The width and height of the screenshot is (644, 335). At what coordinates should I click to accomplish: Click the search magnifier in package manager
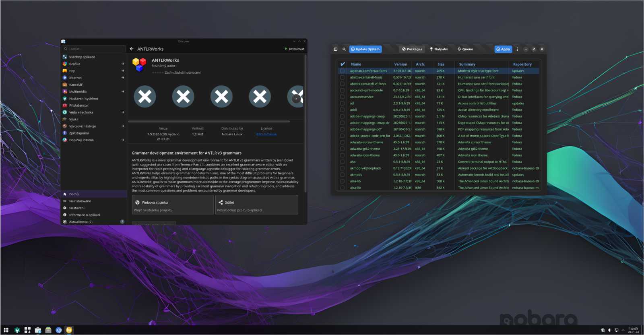[x=344, y=49]
